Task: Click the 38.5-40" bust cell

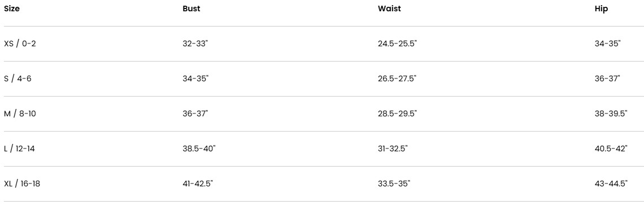Action: click(x=199, y=149)
